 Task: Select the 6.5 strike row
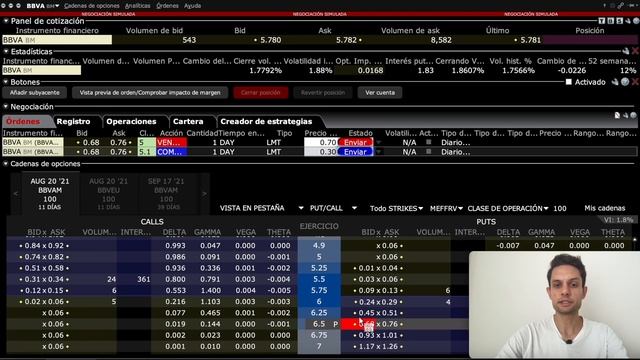(x=319, y=324)
